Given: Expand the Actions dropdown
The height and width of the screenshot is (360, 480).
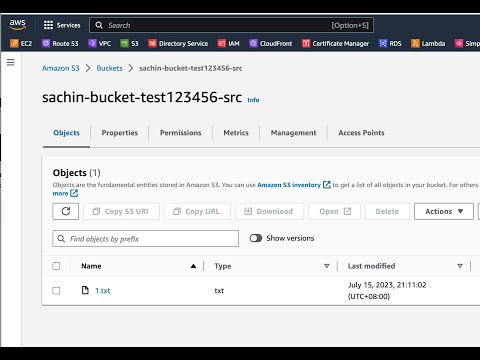Looking at the screenshot, I should tap(444, 211).
